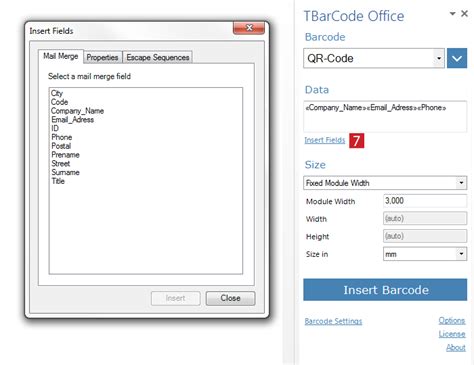Click the blue barcode chevron button

pyautogui.click(x=457, y=58)
